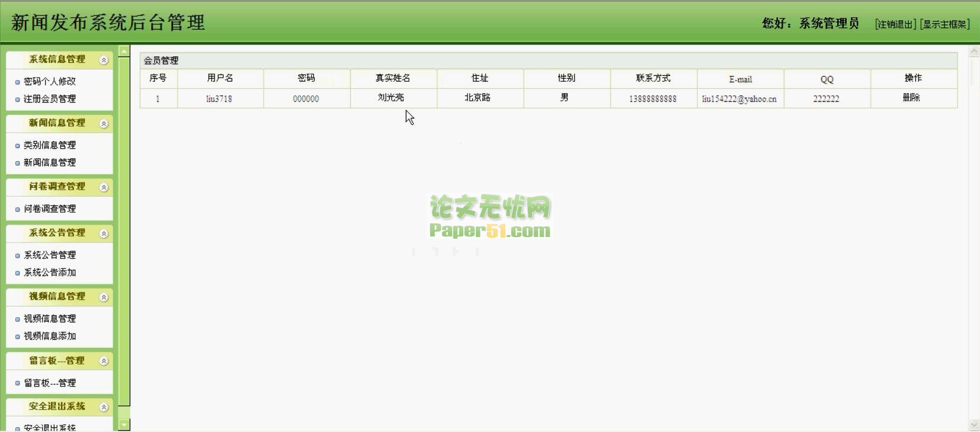Click the sidebar scrollbar up arrow

(x=124, y=52)
